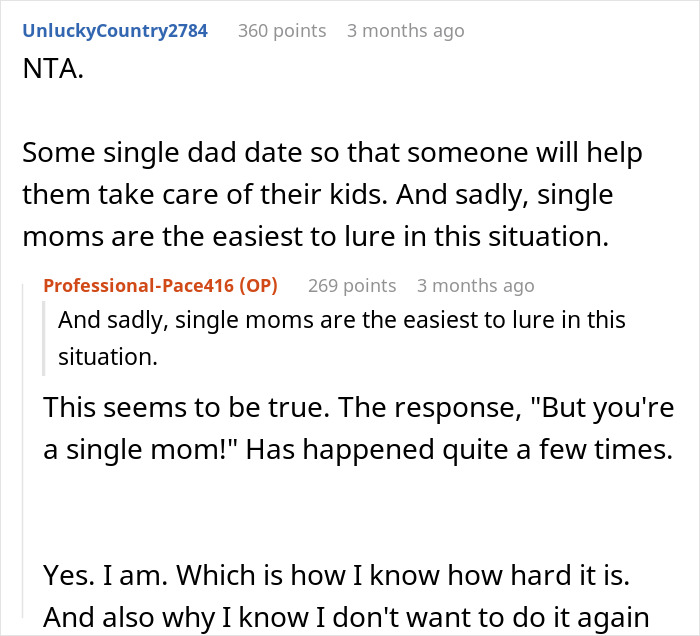Image resolution: width=700 pixels, height=636 pixels.
Task: Click the '(OP)' tag beside the username
Action: pos(255,285)
